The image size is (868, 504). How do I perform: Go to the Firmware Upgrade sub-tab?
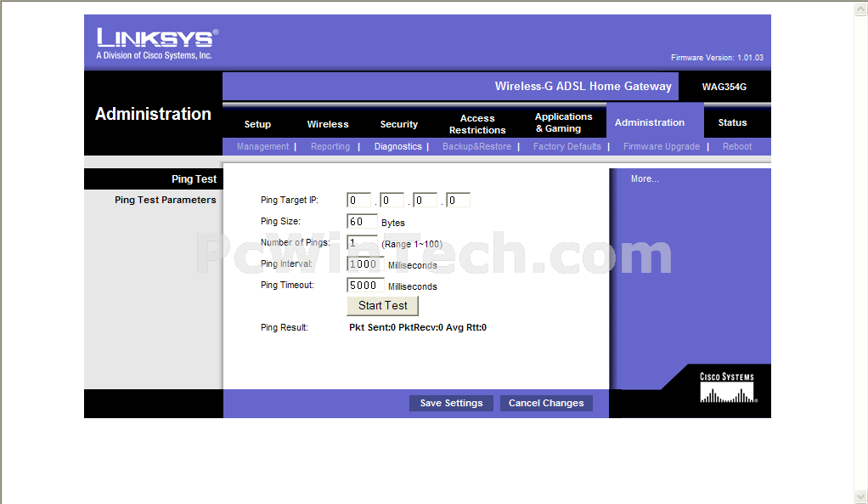(662, 146)
